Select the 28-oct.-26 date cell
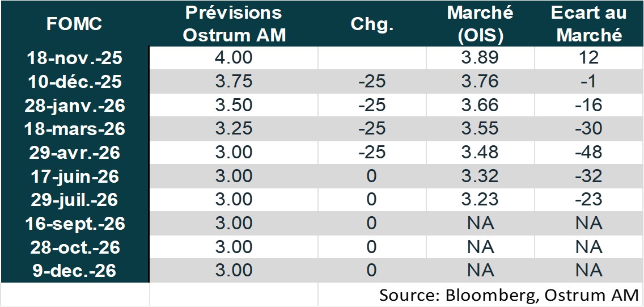This screenshot has width=644, height=307. (74, 247)
